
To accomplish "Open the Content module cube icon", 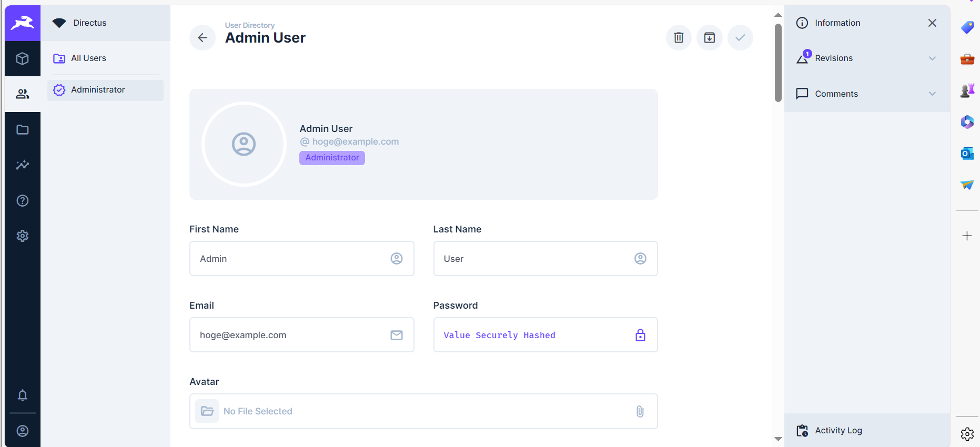I will (23, 58).
